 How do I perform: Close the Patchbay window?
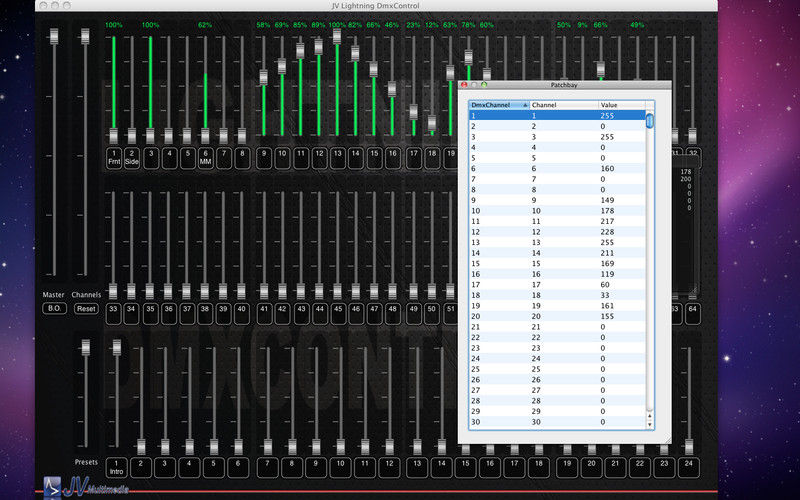(464, 85)
